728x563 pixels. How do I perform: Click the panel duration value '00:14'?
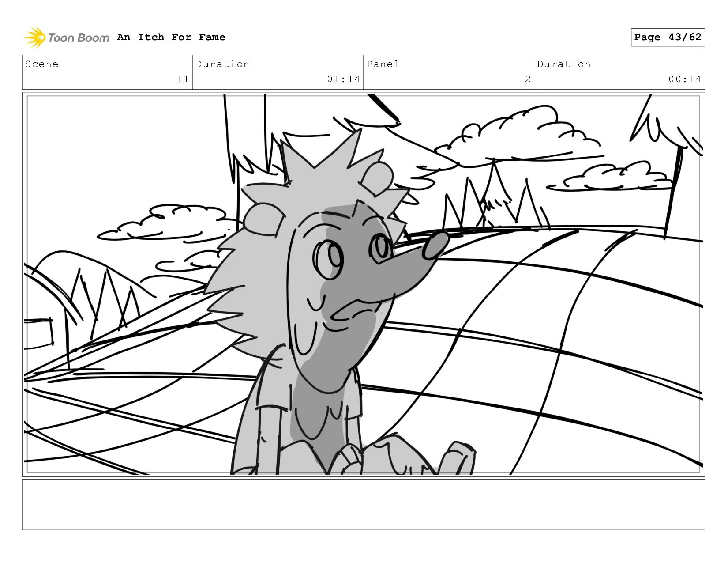(685, 79)
